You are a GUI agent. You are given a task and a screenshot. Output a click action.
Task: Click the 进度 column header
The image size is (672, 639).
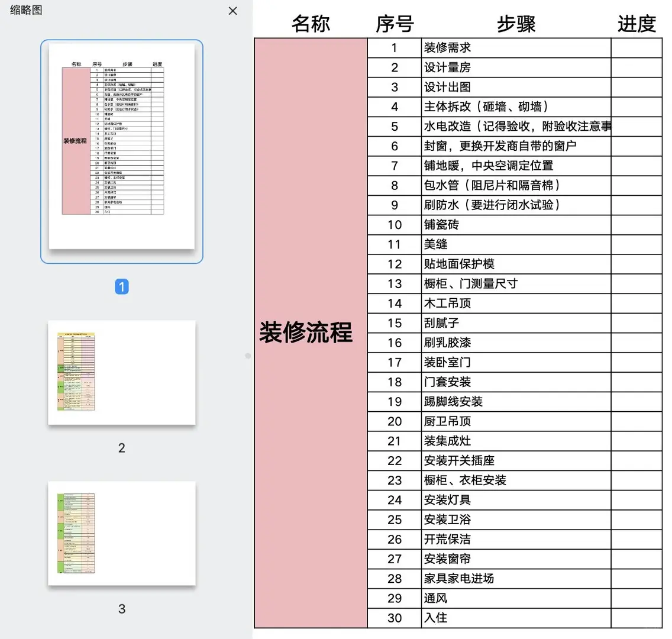click(636, 24)
